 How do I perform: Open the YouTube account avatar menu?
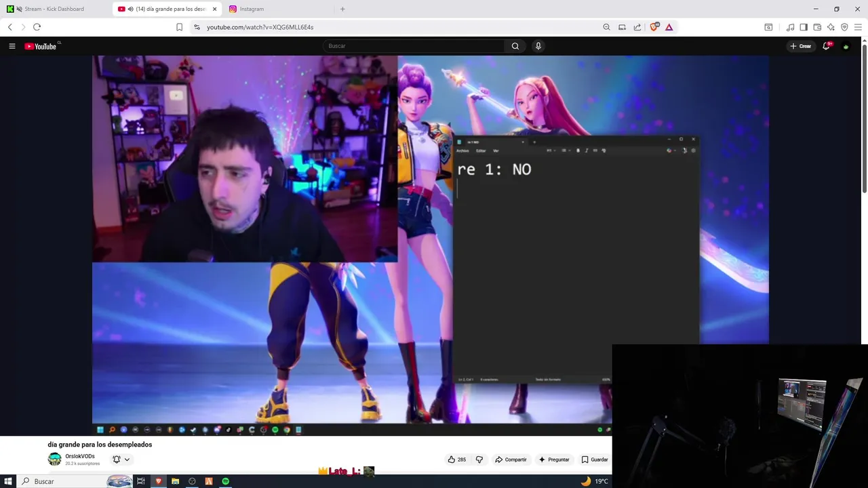pyautogui.click(x=846, y=46)
